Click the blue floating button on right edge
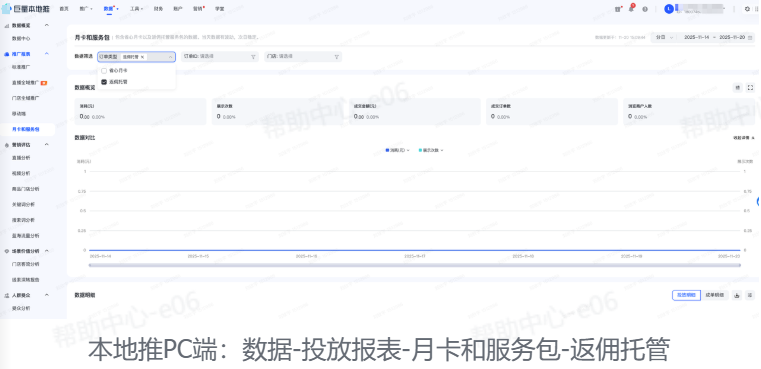The height and width of the screenshot is (369, 761). 759,201
